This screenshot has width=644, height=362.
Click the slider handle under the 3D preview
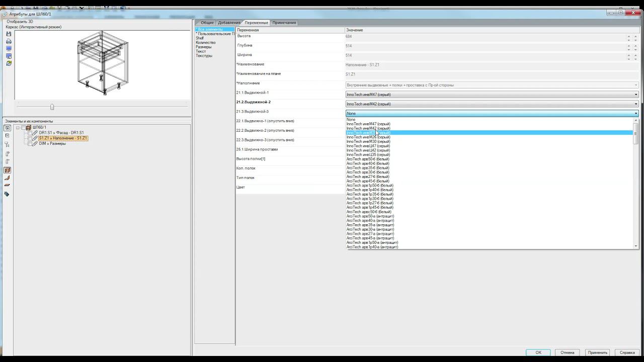52,107
